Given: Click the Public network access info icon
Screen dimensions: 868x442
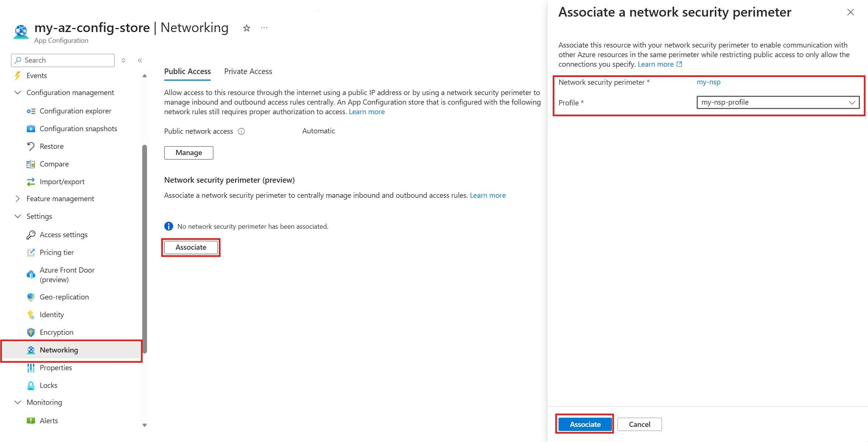Looking at the screenshot, I should pyautogui.click(x=241, y=131).
